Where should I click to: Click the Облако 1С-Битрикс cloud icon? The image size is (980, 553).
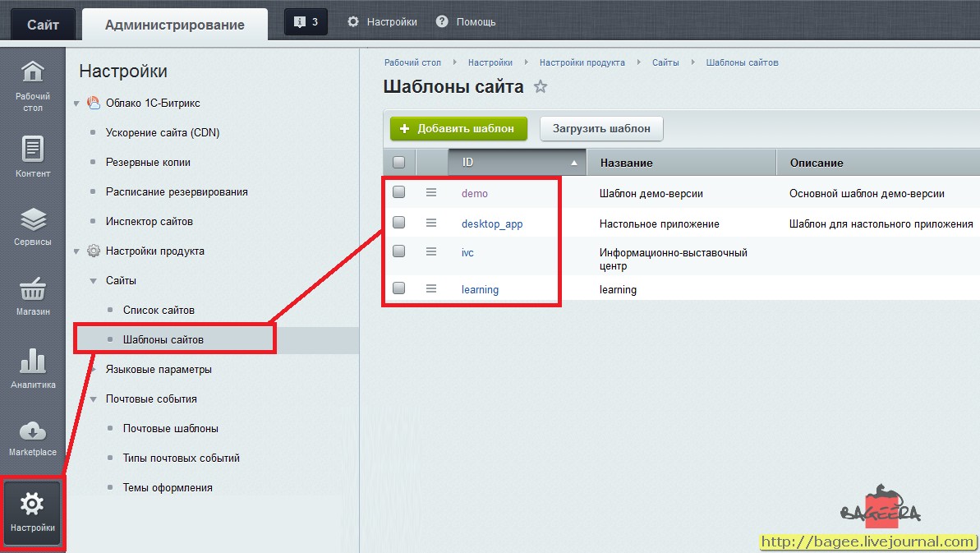(93, 103)
